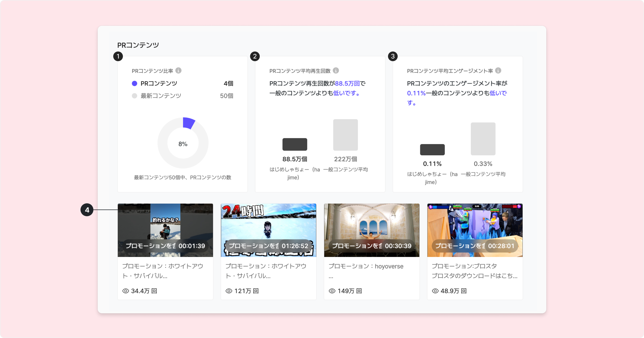
Task: Click eye icon next to 149万 回
Action: 332,291
